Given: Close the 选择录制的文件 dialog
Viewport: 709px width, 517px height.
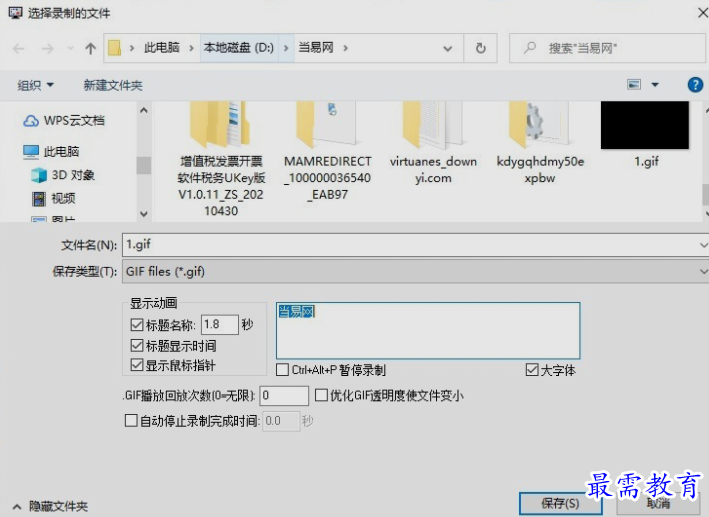Looking at the screenshot, I should pos(702,13).
